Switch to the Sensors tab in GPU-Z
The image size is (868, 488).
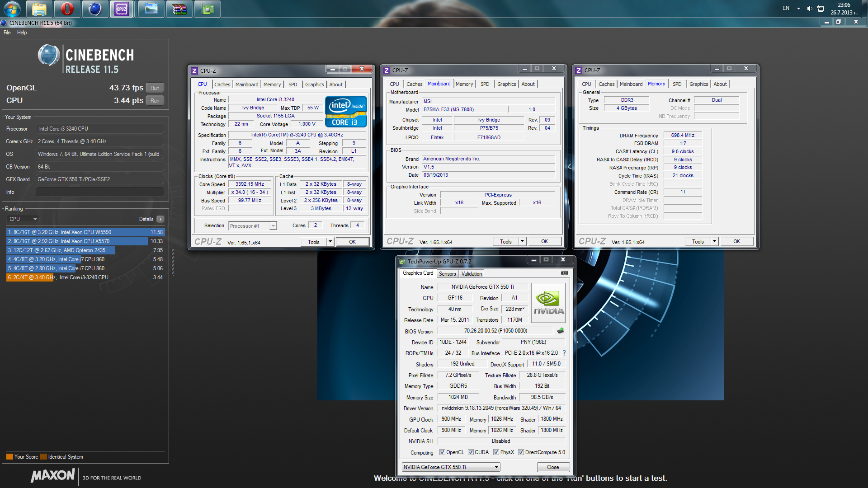pos(447,274)
